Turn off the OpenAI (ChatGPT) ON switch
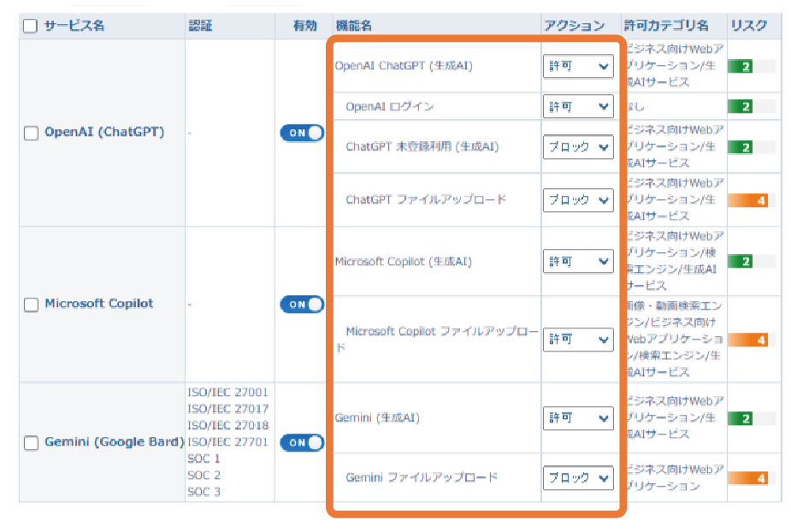 coord(302,133)
